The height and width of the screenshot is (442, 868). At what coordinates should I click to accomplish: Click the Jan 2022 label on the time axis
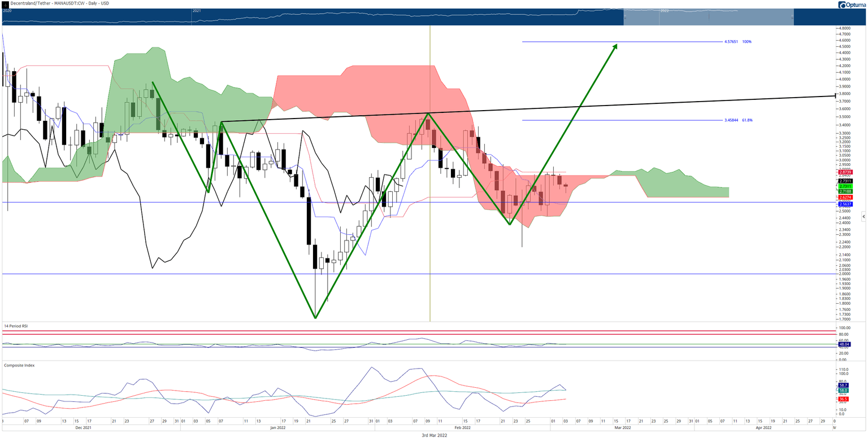click(x=279, y=428)
